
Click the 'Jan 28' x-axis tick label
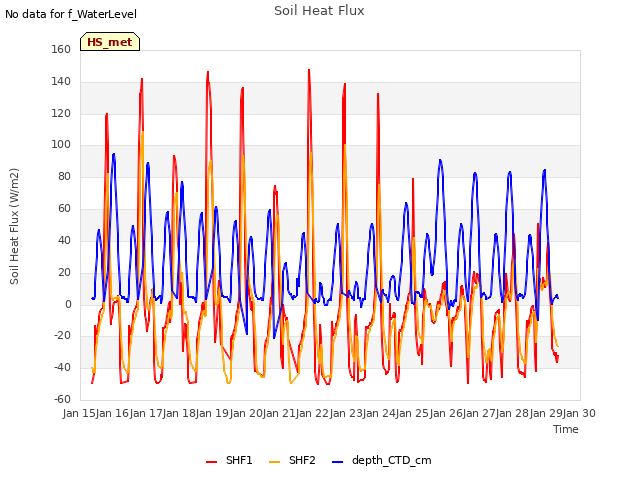point(513,413)
